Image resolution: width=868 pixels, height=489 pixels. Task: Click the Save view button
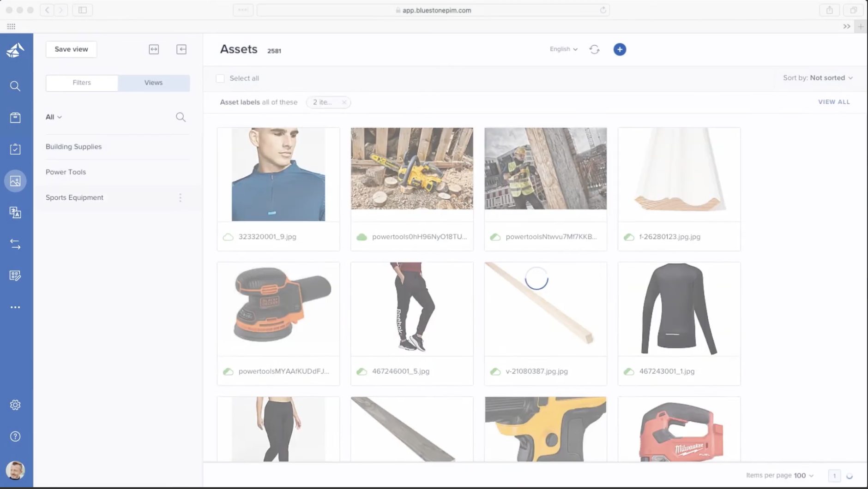tap(71, 49)
